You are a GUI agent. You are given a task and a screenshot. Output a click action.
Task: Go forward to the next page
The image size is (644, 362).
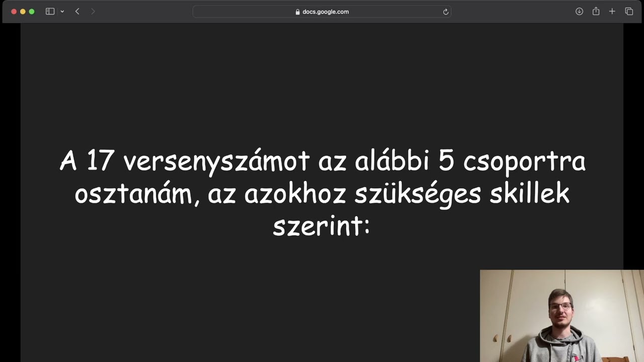93,12
